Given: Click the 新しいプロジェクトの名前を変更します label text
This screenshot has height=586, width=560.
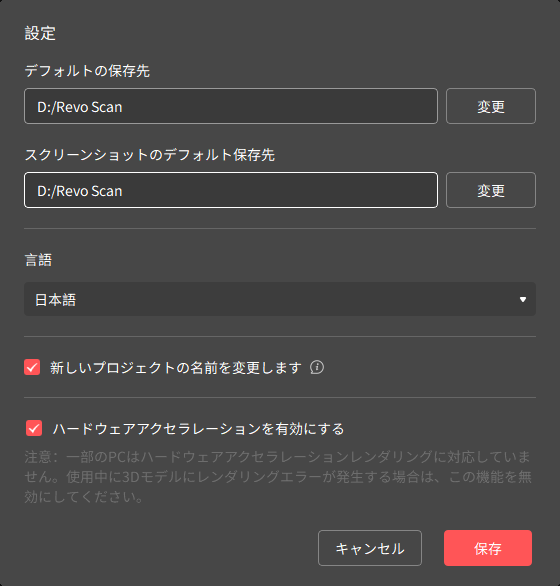Looking at the screenshot, I should pyautogui.click(x=176, y=368).
